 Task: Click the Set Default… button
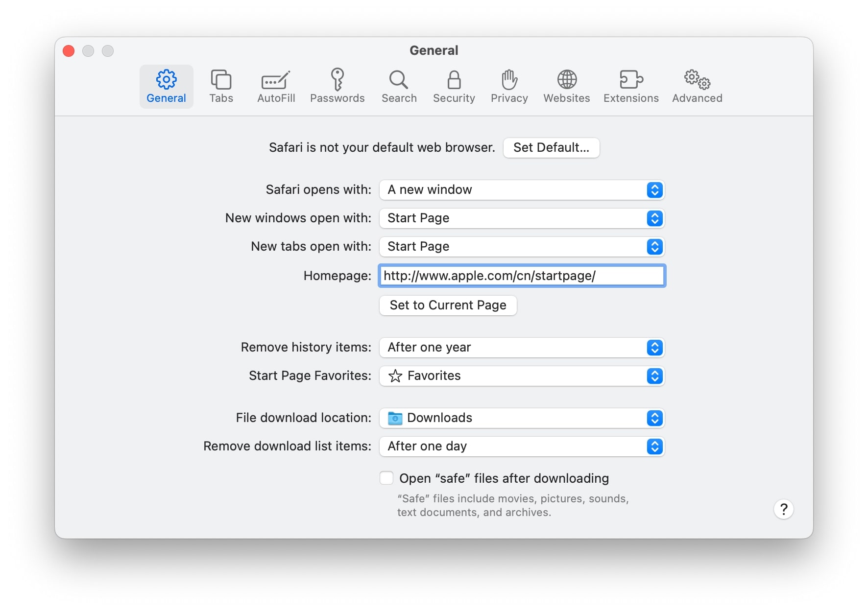point(551,148)
